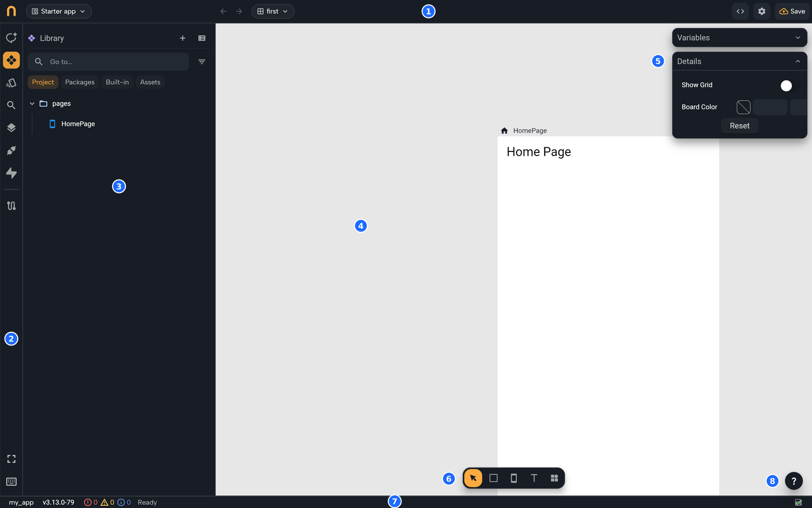
Task: Select the Library icon in the sidebar
Action: coord(11,60)
